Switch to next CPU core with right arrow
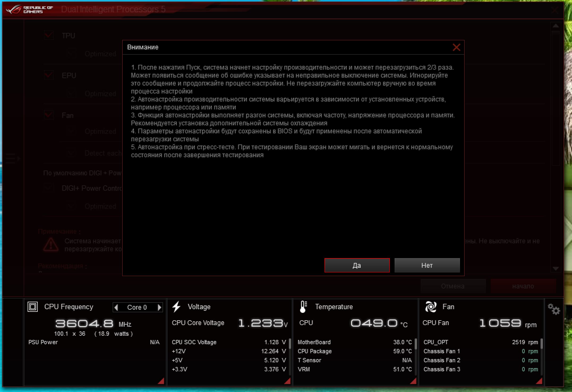 159,307
